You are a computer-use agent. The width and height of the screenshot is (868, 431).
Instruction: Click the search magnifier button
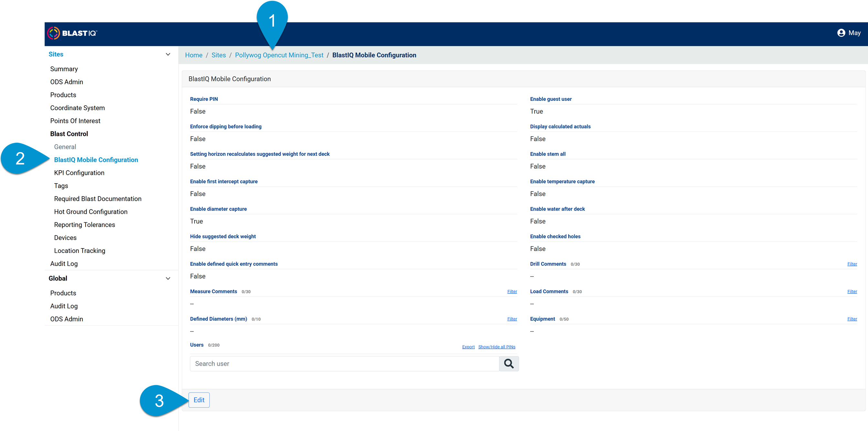pos(509,363)
